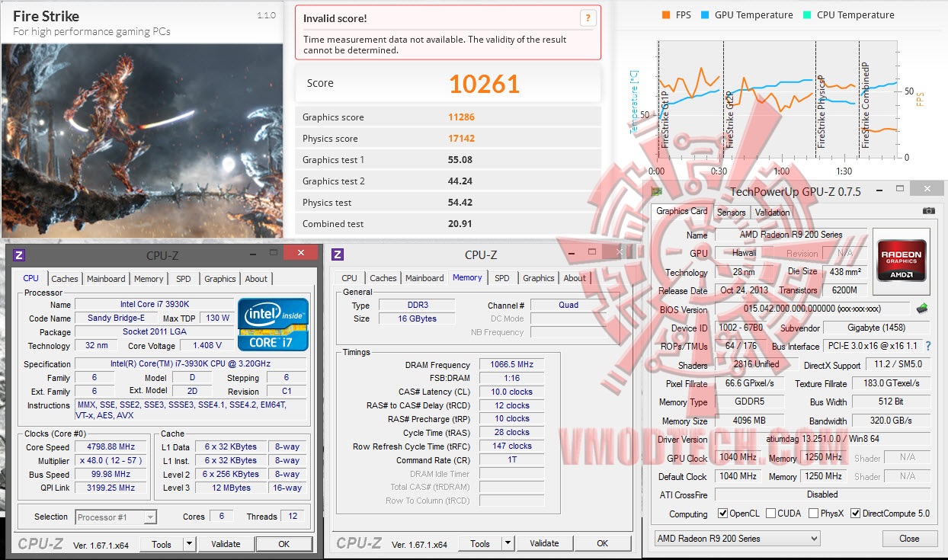Click the Driver Version field in GPU-Z
The image size is (948, 560).
pyautogui.click(x=821, y=440)
